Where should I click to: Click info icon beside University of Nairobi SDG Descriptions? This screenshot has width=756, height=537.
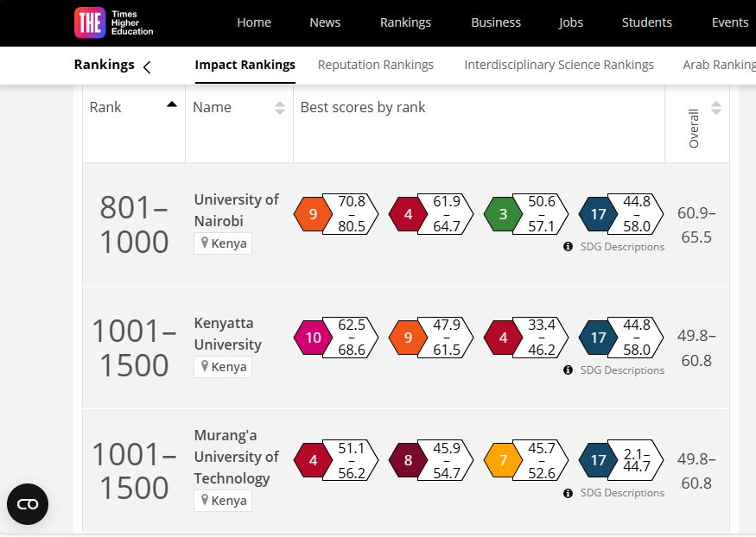point(568,247)
